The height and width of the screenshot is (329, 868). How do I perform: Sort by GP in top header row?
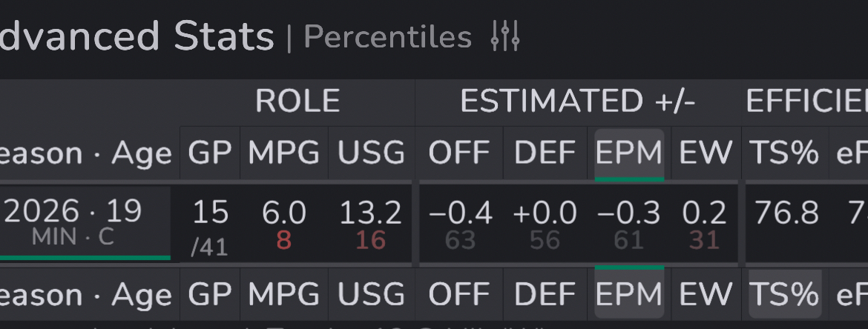[x=210, y=153]
